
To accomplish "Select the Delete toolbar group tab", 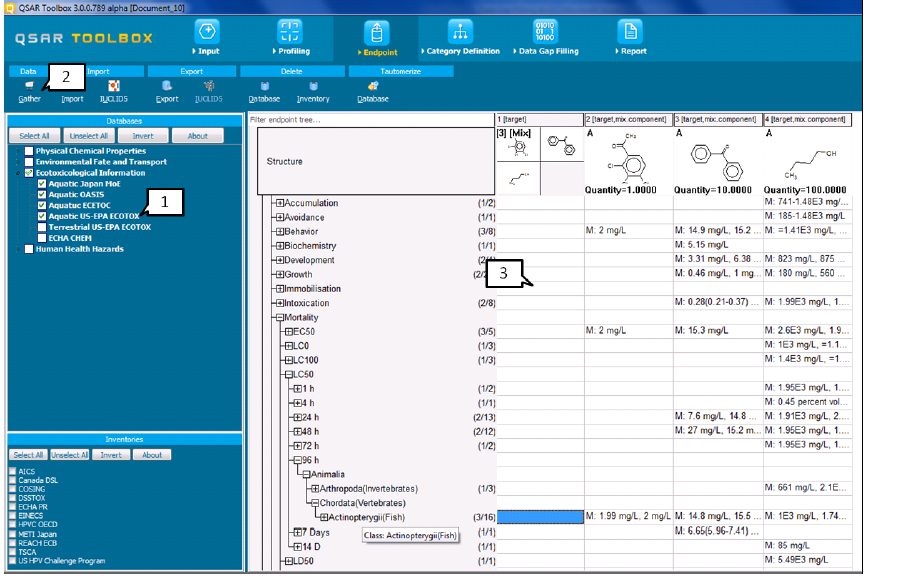I will point(292,72).
